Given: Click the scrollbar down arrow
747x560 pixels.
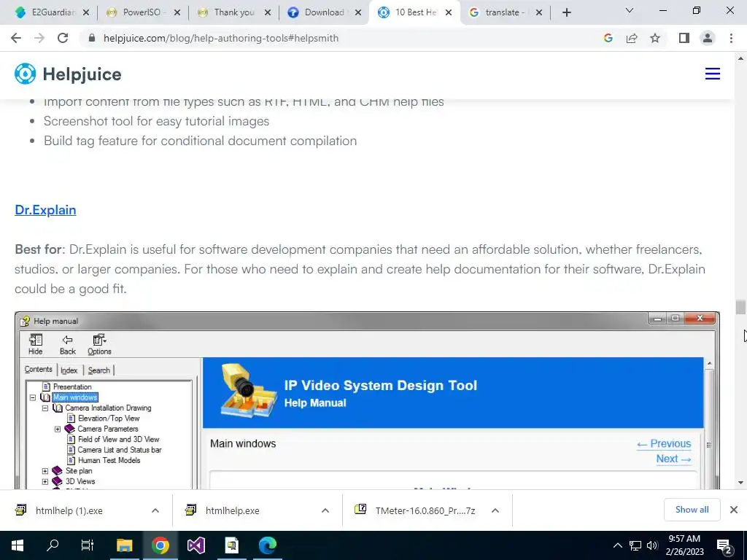Looking at the screenshot, I should [x=740, y=483].
